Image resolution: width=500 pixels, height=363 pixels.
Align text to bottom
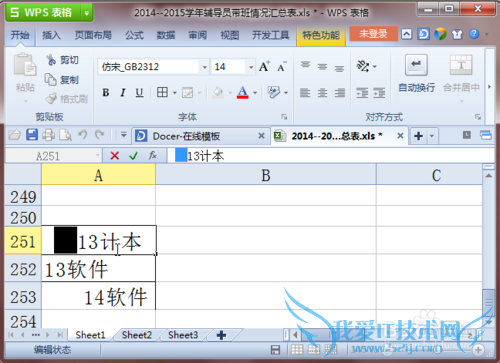(340, 68)
